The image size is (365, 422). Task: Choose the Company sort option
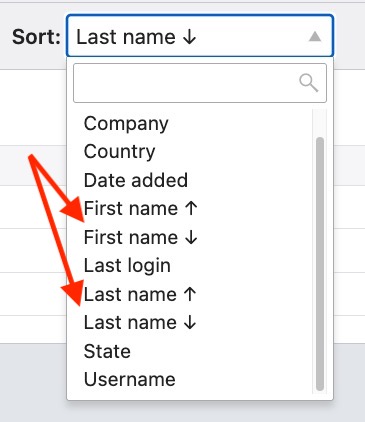tap(126, 124)
